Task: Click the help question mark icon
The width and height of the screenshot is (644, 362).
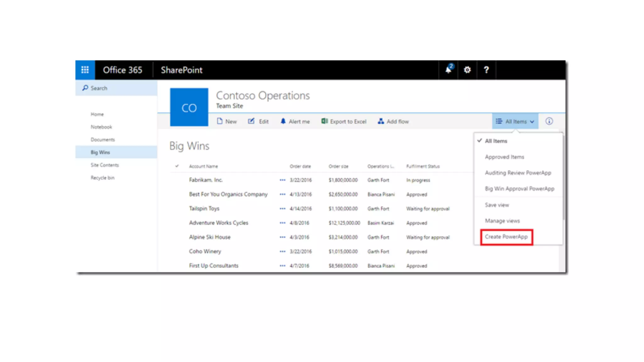Action: pos(486,70)
